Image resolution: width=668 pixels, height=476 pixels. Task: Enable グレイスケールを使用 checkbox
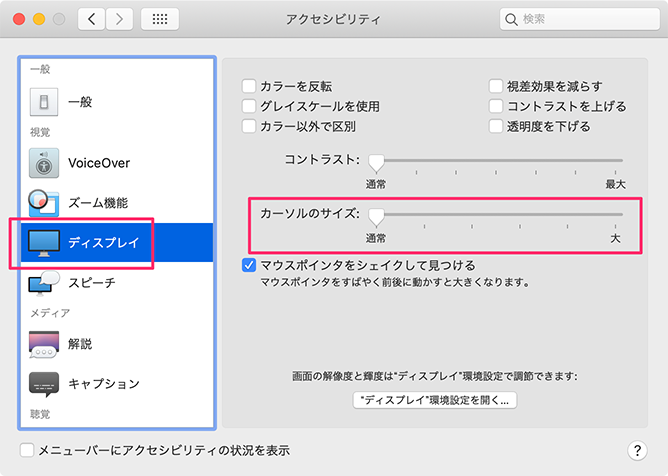(249, 106)
